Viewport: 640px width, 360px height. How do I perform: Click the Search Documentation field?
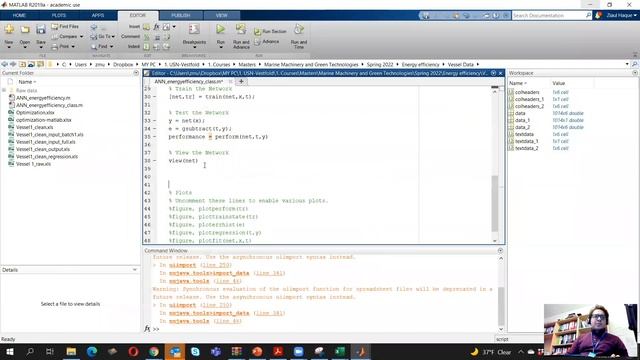(549, 16)
